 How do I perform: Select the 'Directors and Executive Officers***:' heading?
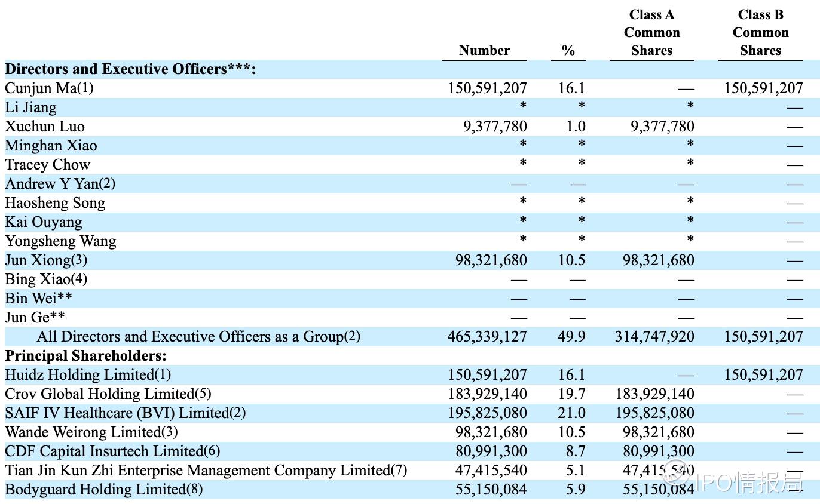tap(130, 69)
